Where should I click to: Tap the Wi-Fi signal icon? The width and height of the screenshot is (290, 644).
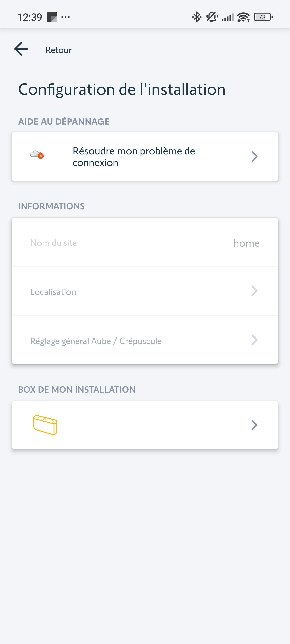(243, 17)
